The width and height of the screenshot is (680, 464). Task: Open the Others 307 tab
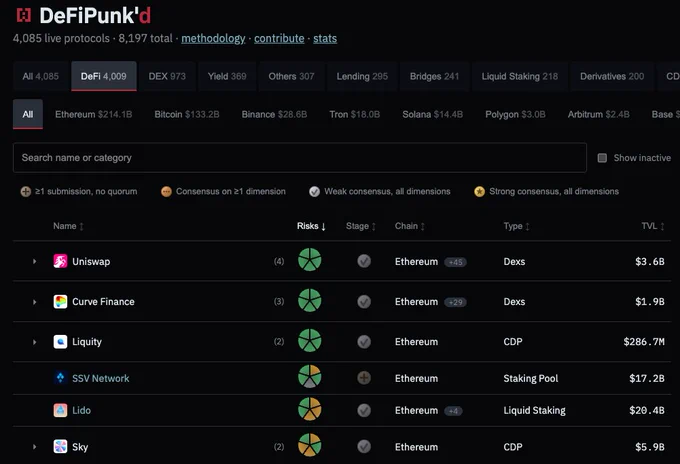tap(291, 76)
